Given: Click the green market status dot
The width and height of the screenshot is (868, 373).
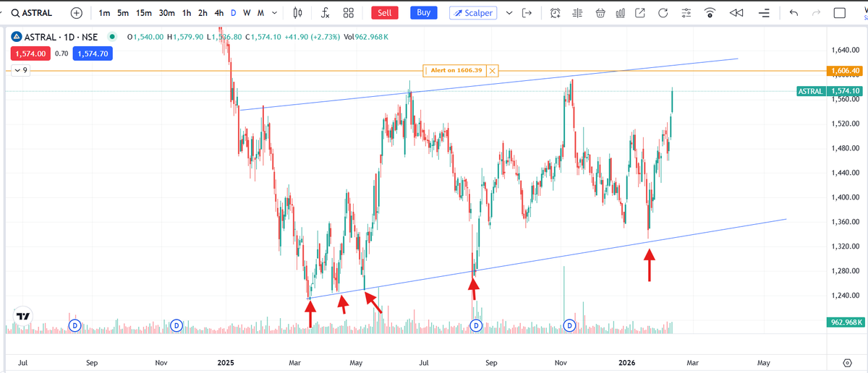Looking at the screenshot, I should pos(111,37).
